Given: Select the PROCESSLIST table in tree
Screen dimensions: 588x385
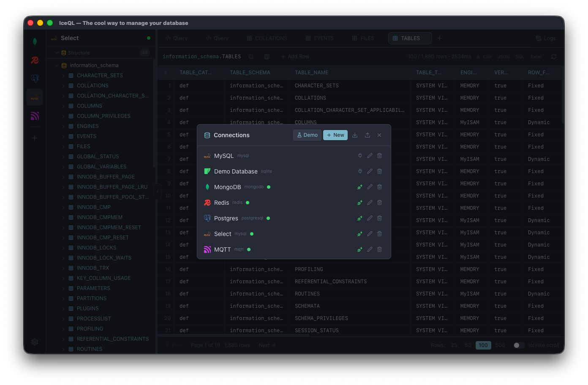Looking at the screenshot, I should pos(94,319).
